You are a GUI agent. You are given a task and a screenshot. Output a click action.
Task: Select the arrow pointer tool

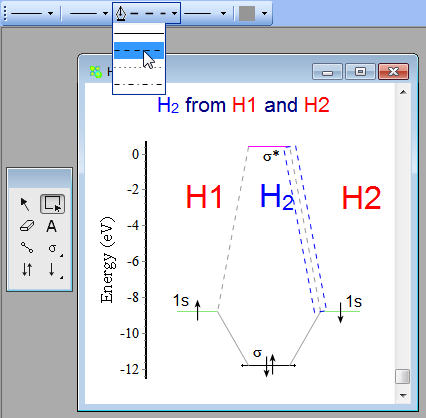click(25, 204)
